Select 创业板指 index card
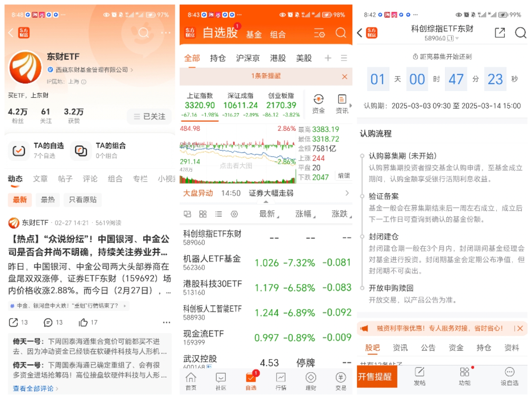 tap(281, 105)
